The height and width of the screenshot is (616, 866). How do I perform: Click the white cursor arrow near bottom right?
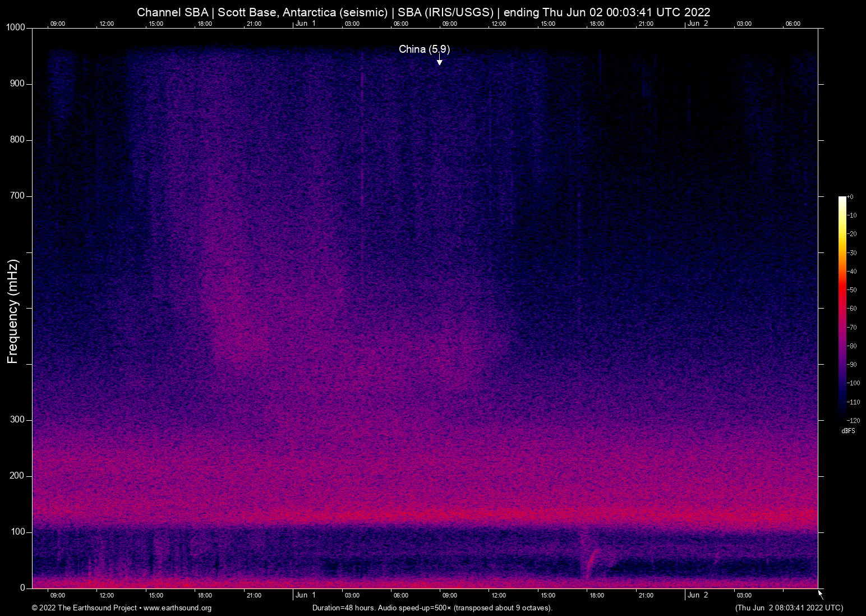(819, 593)
